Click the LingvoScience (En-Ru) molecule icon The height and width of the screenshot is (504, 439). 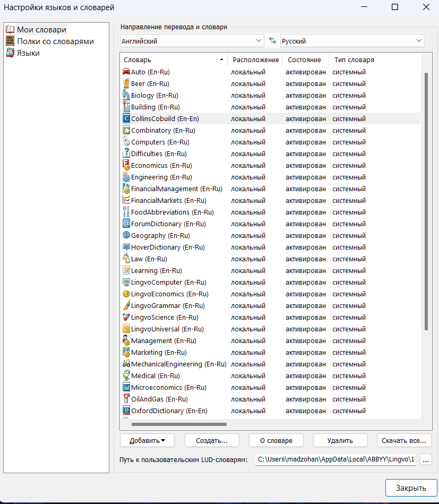click(x=126, y=317)
